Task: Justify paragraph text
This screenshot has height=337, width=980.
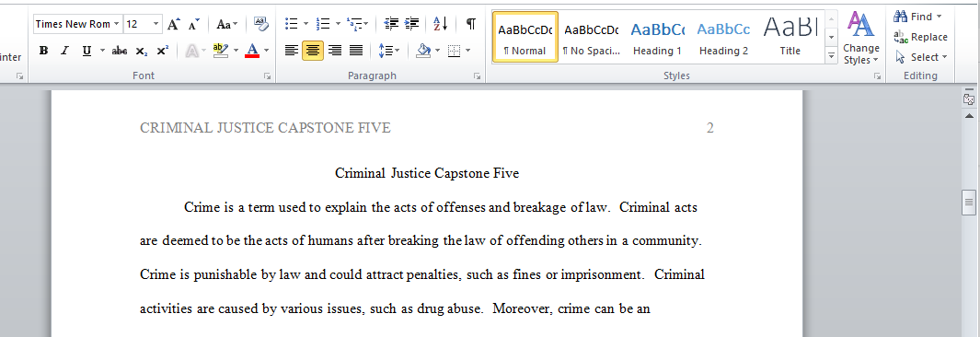Action: [x=356, y=51]
